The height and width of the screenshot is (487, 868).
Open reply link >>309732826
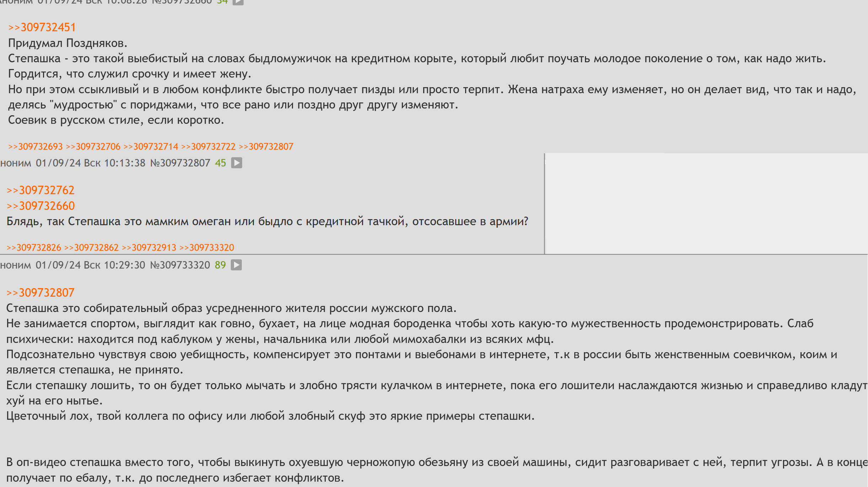(34, 248)
